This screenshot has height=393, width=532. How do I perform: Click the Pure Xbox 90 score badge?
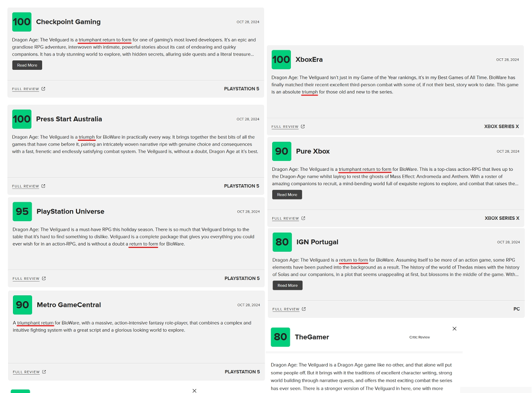pyautogui.click(x=282, y=151)
